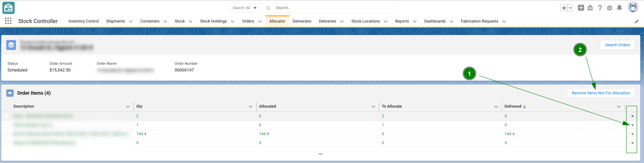Open the Description column header menu
644x163 pixels.
pos(128,107)
